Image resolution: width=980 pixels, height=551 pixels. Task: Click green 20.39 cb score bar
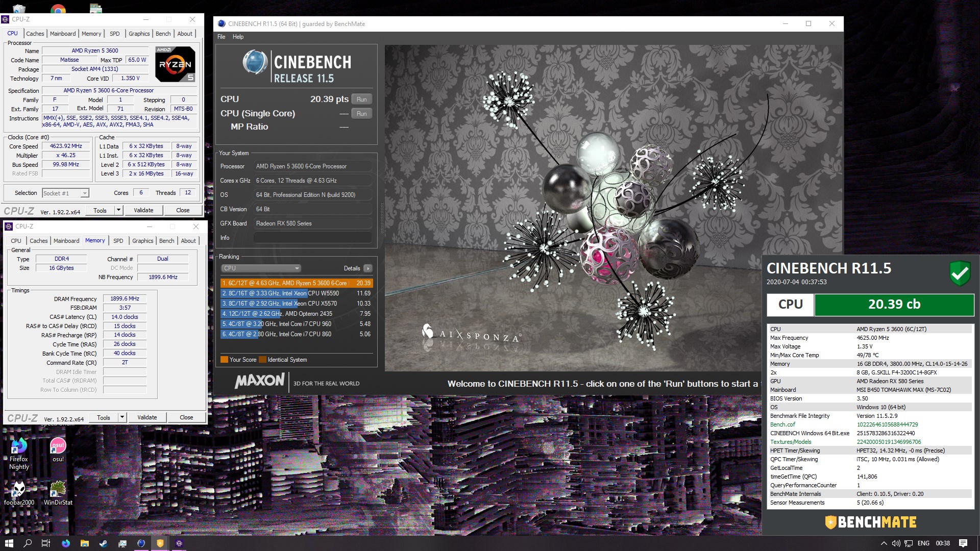click(x=894, y=305)
